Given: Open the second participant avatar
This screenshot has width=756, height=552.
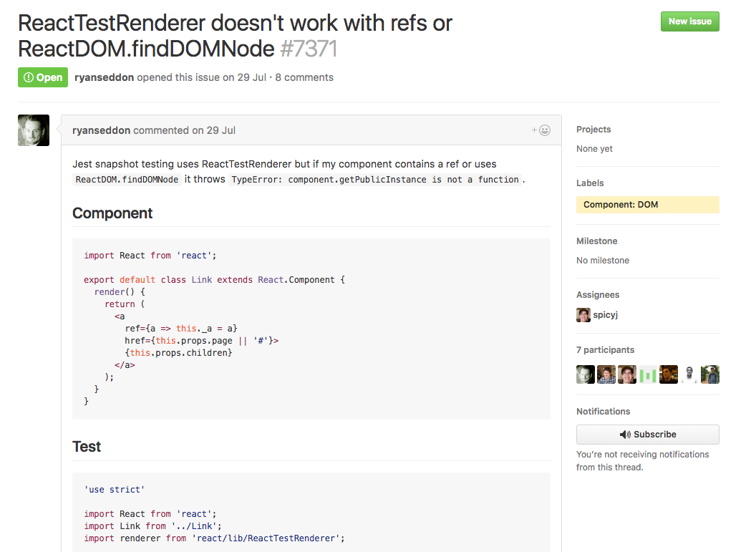Looking at the screenshot, I should (606, 374).
